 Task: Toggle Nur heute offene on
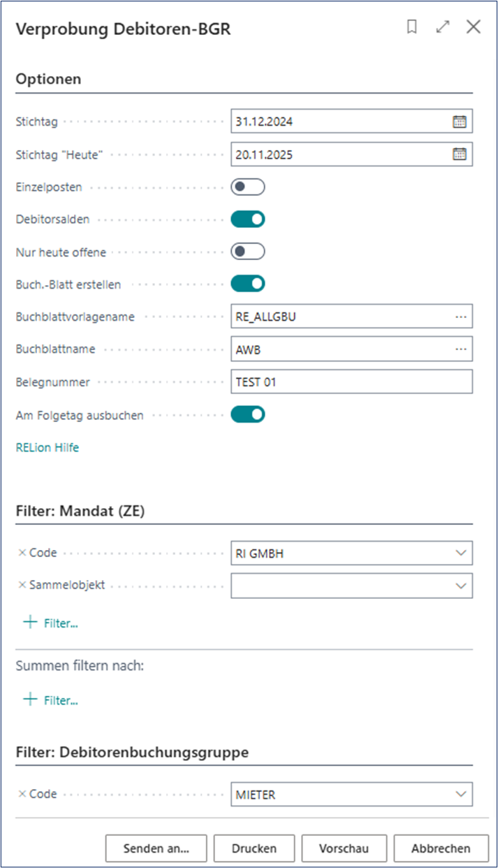248,252
